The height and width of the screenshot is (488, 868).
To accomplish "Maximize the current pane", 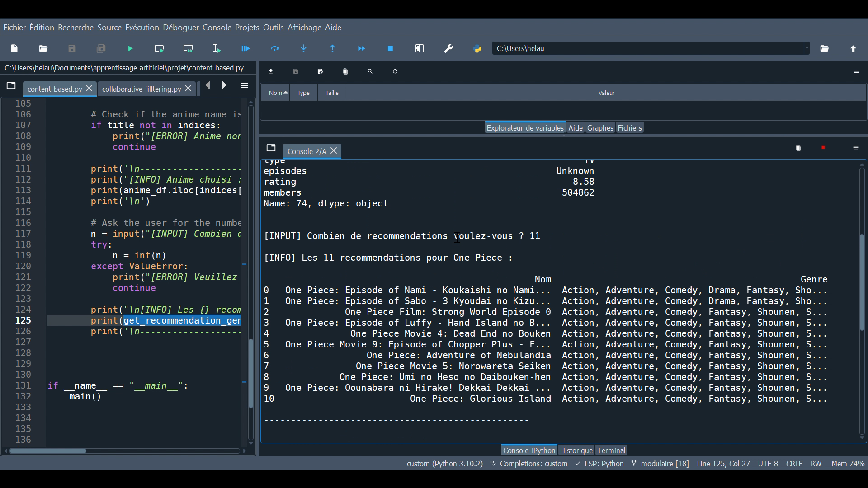I will pyautogui.click(x=420, y=48).
